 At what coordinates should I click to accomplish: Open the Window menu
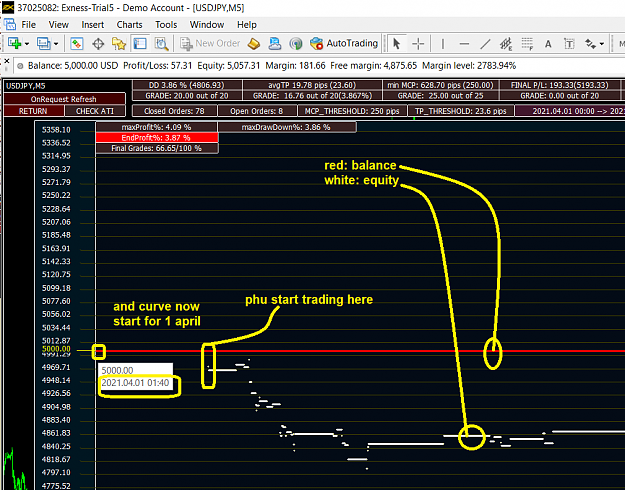click(207, 25)
